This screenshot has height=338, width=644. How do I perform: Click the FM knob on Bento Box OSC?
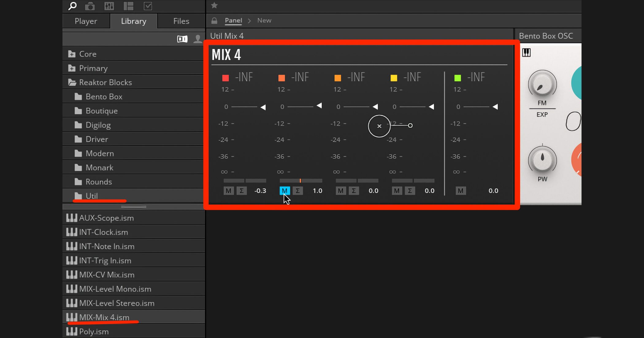[x=542, y=85]
